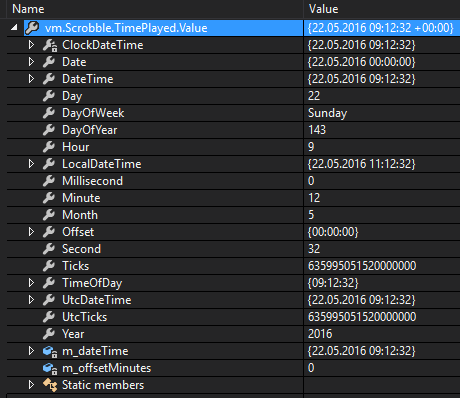Click the property icon beside Month

tap(49, 215)
